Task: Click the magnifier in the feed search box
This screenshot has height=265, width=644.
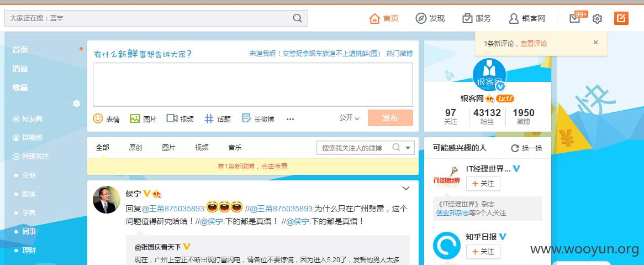Action: [397, 147]
